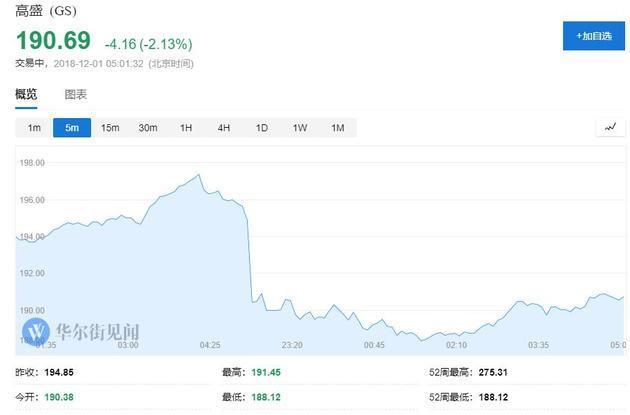The width and height of the screenshot is (630, 415).
Task: Click the 23:20 time axis label
Action: pos(292,345)
